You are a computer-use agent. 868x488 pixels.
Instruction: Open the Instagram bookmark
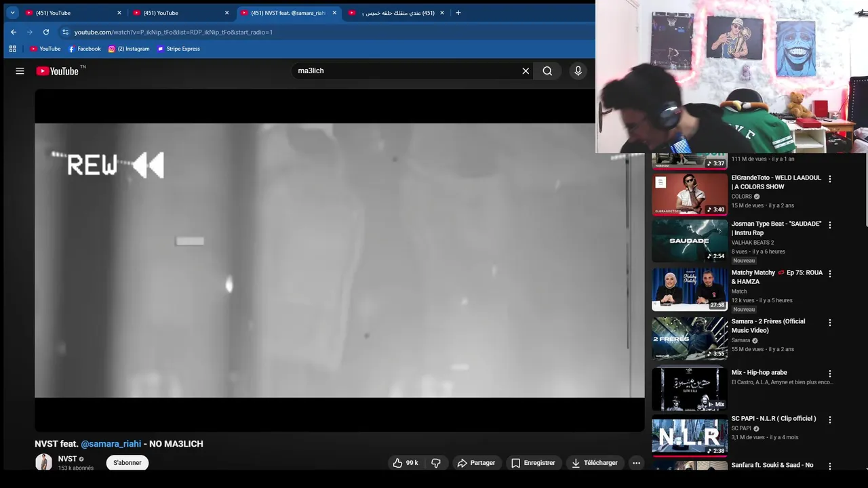(x=129, y=49)
